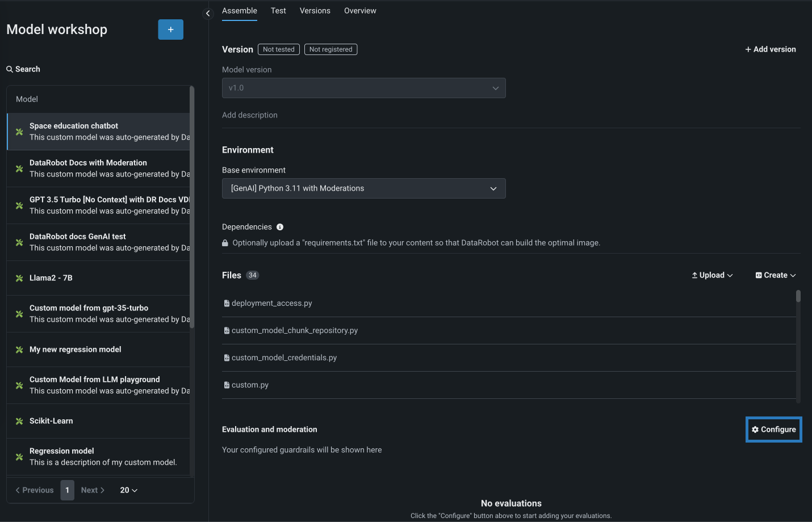812x522 pixels.
Task: Click the file icon beside deployment_access.py
Action: click(x=227, y=303)
